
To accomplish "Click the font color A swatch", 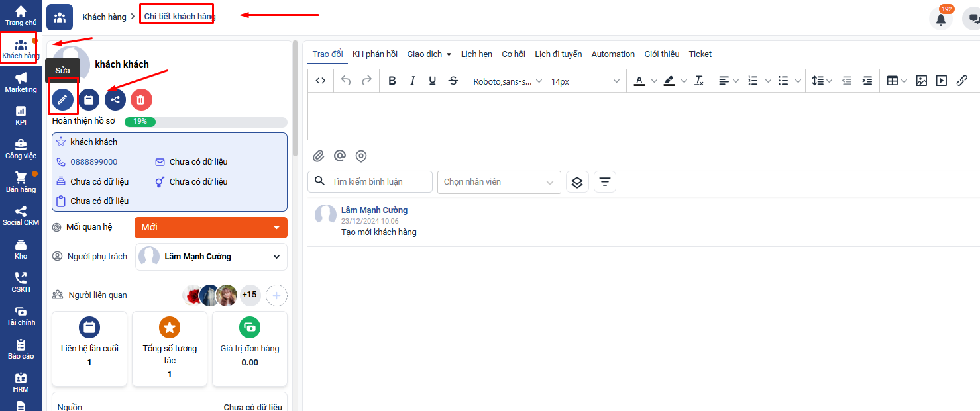I will 639,81.
